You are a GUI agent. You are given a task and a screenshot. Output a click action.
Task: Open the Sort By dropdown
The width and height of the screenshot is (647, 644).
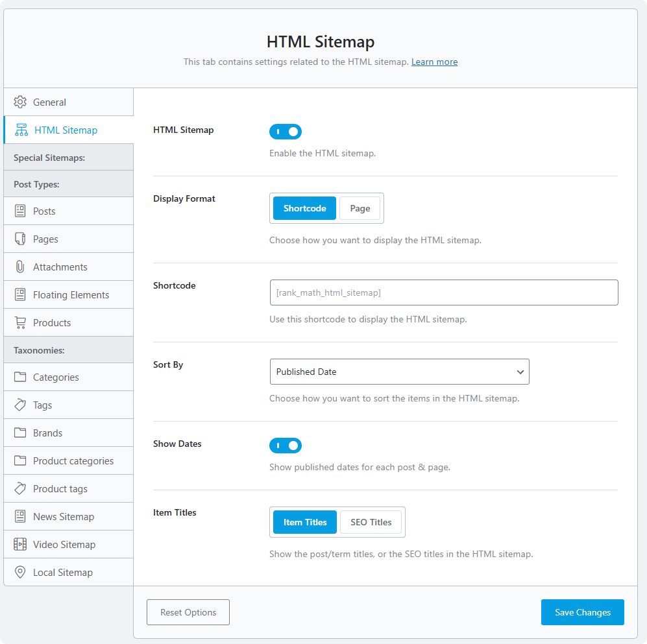[399, 372]
